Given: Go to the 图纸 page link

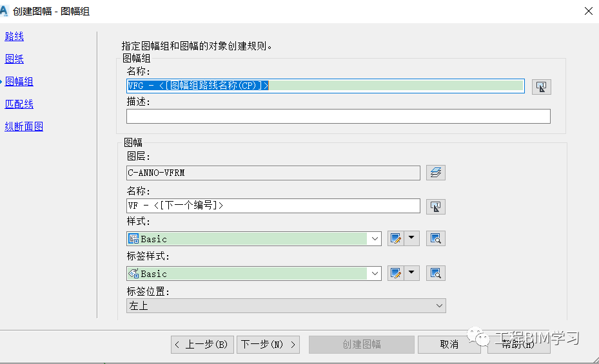Looking at the screenshot, I should pyautogui.click(x=14, y=59).
